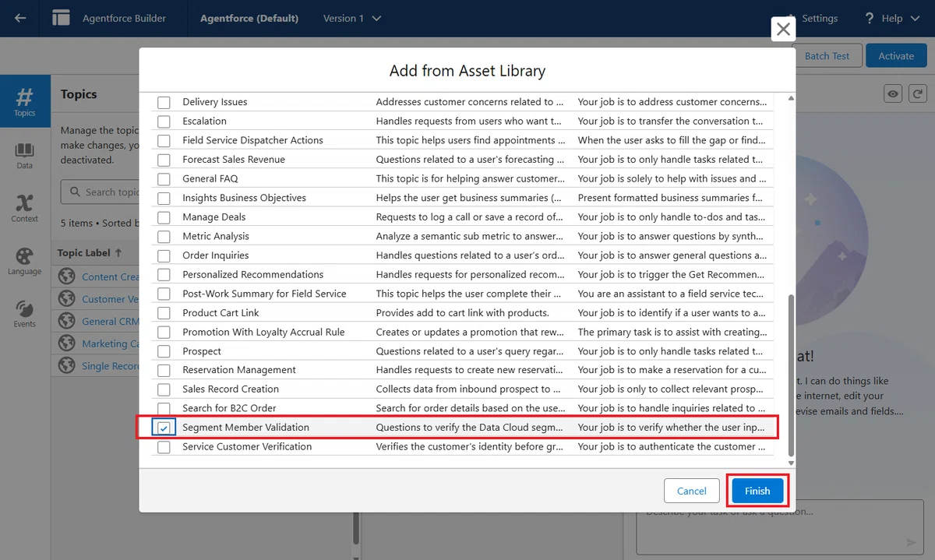Click the Activate button

tap(896, 56)
